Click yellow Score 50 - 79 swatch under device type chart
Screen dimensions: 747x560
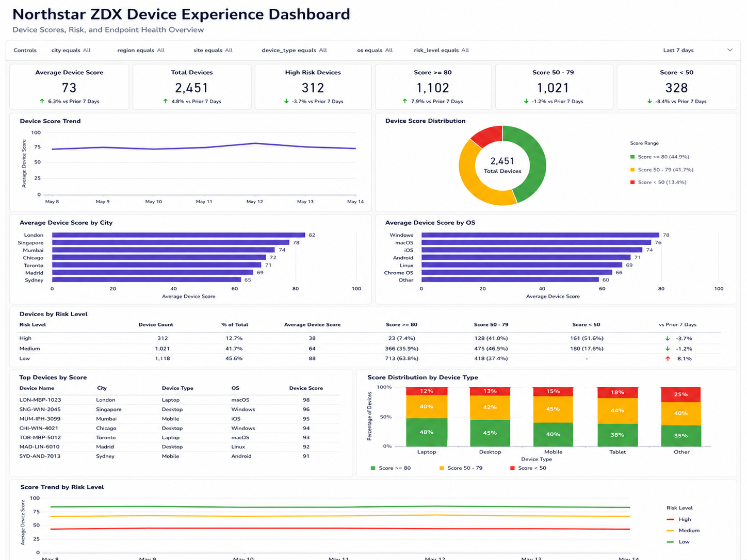tap(442, 468)
